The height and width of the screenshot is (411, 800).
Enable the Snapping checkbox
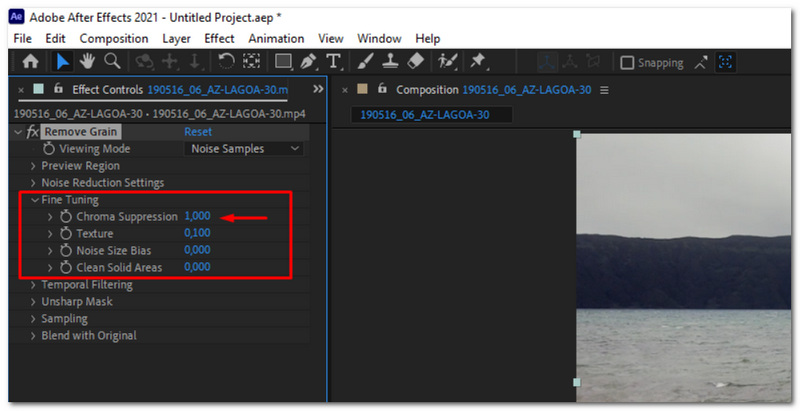coord(627,63)
